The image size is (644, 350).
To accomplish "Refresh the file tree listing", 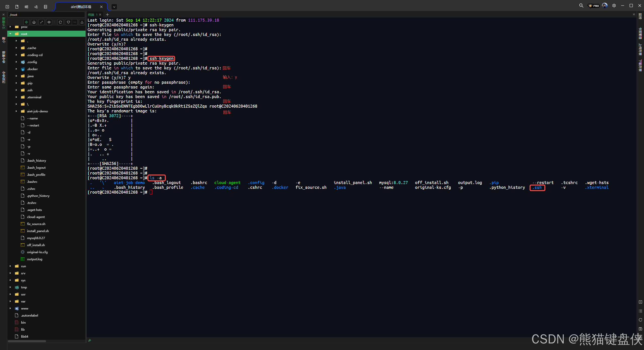I will [x=60, y=22].
